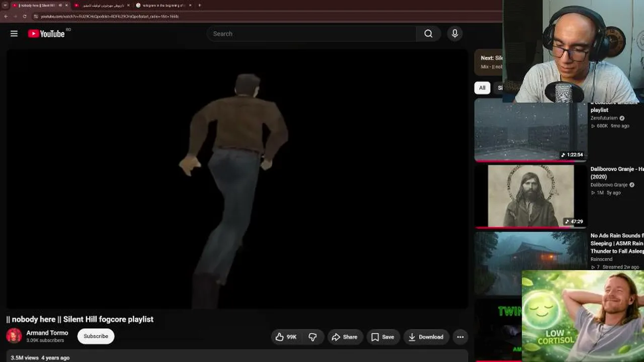This screenshot has width=644, height=362.
Task: View site information icon in address bar
Action: 36,16
